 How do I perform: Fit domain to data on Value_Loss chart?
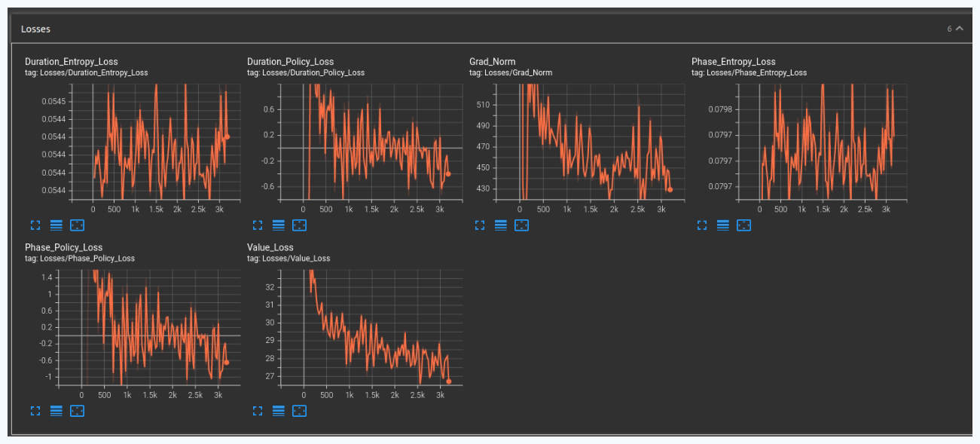(299, 411)
